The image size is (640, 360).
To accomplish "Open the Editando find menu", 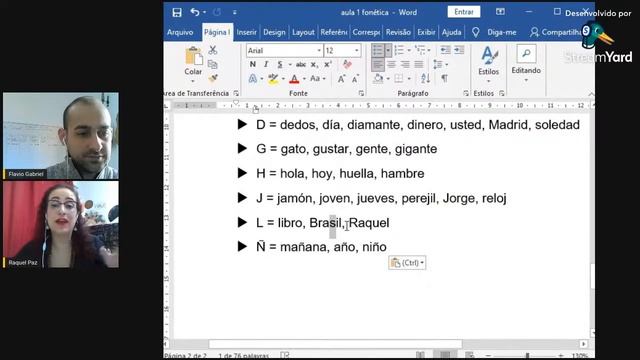I will pyautogui.click(x=526, y=63).
